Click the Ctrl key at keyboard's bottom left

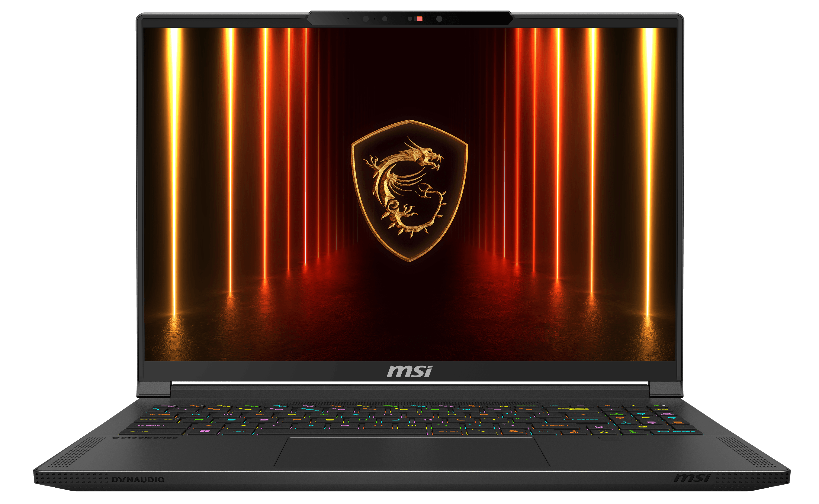(x=152, y=432)
